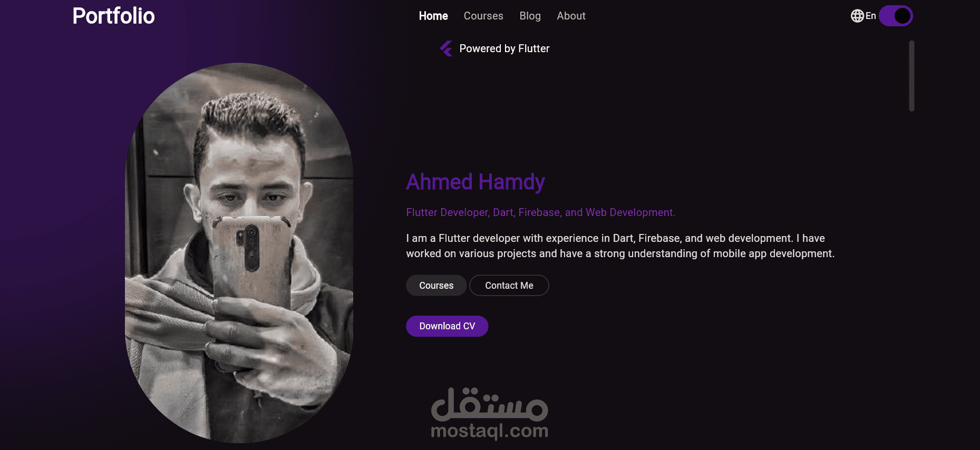Image resolution: width=980 pixels, height=450 pixels.
Task: Click the Ahmed Hamdy name heading
Action: 476,182
